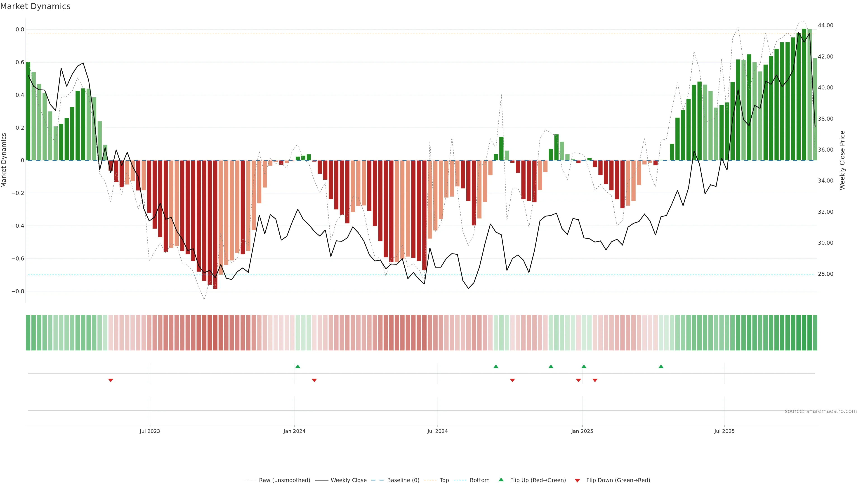This screenshot has height=488, width=868.
Task: Toggle the Weekly Close legend entry
Action: coord(348,480)
